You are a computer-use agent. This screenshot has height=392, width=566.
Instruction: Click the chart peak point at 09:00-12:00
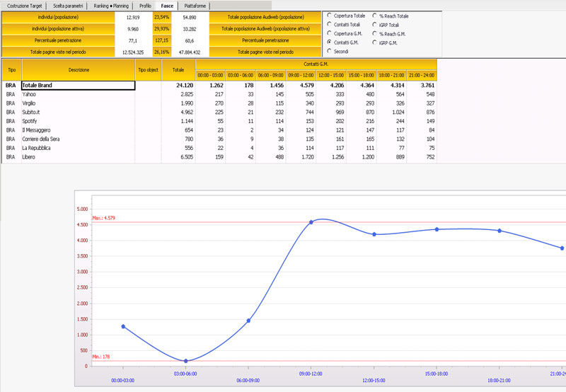[311, 222]
